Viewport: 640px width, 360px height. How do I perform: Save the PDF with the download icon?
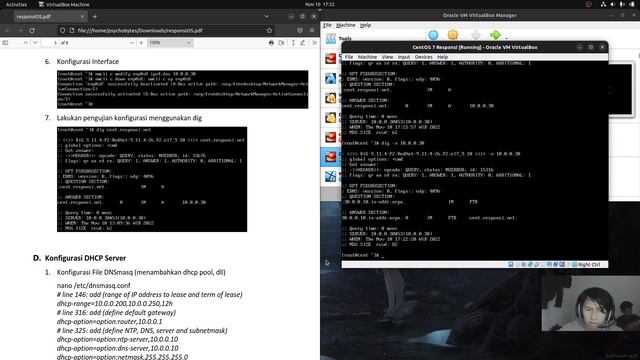click(x=281, y=42)
